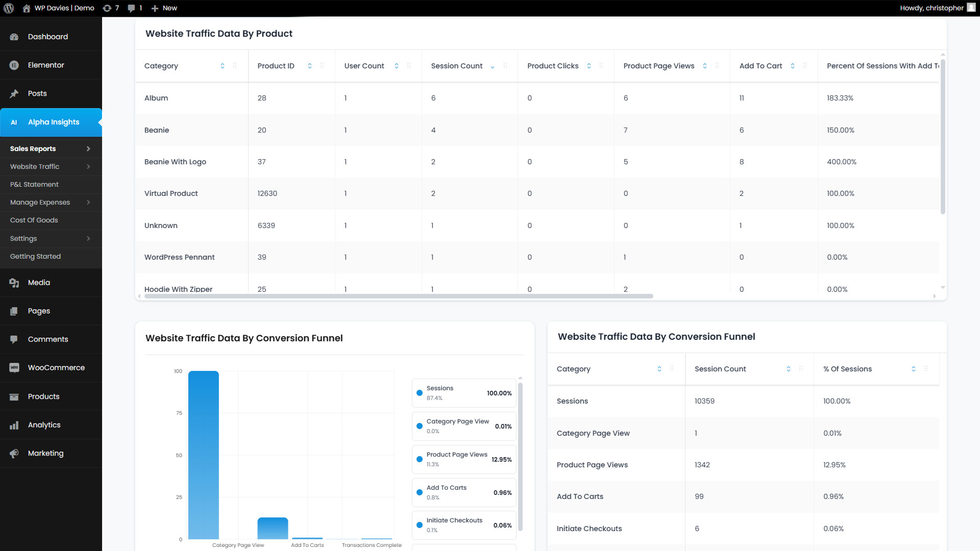Expand the Sales Reports submenu
This screenshot has width=980, height=551.
(88, 149)
